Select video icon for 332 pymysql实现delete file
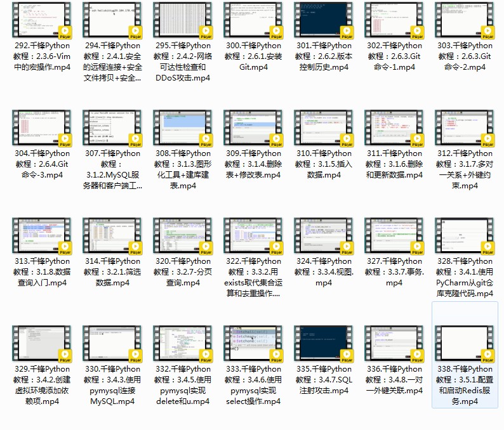 (183, 344)
